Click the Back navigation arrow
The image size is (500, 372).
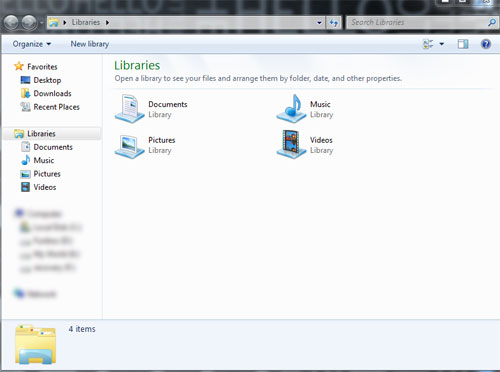[12, 23]
